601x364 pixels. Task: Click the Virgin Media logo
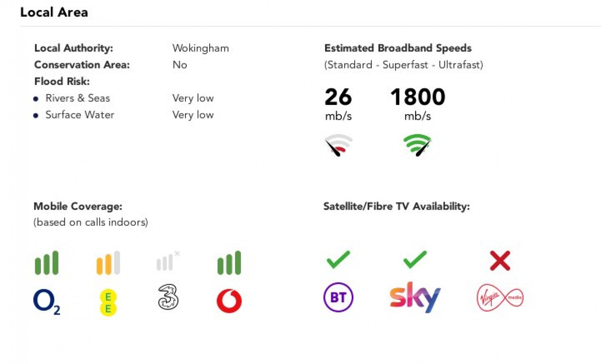500,298
